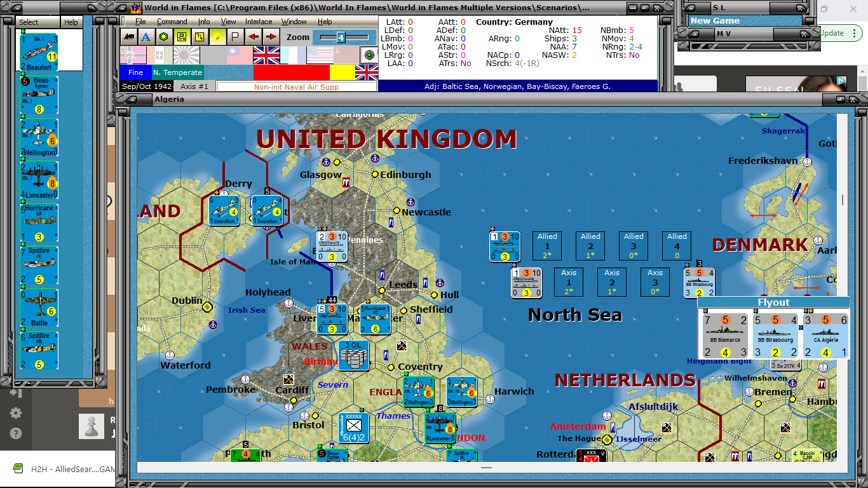Select the Union Jack in the flag row
The width and height of the screenshot is (868, 488).
click(x=266, y=55)
